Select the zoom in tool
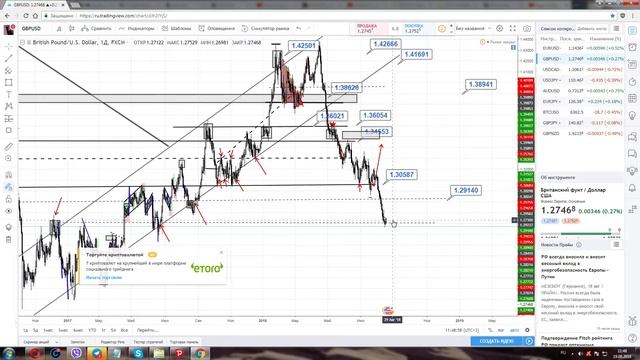Image resolution: width=640 pixels, height=360 pixels. point(9,158)
